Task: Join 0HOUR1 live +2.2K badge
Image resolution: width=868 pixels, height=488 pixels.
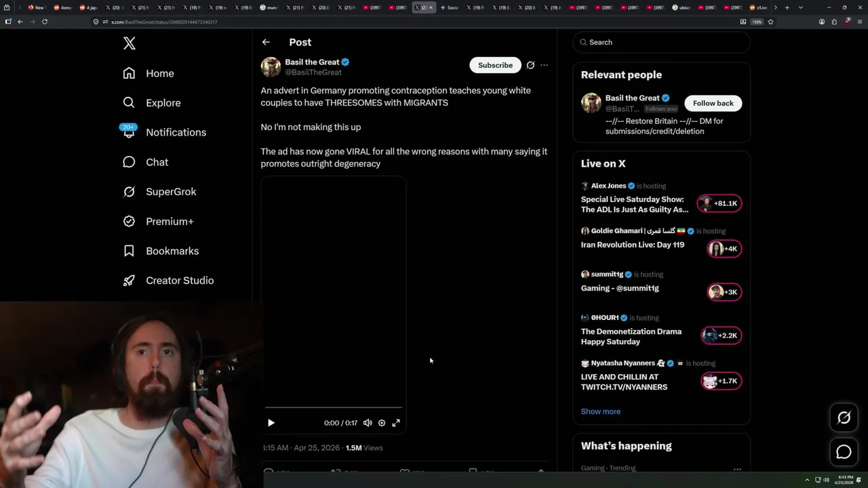Action: [722, 335]
